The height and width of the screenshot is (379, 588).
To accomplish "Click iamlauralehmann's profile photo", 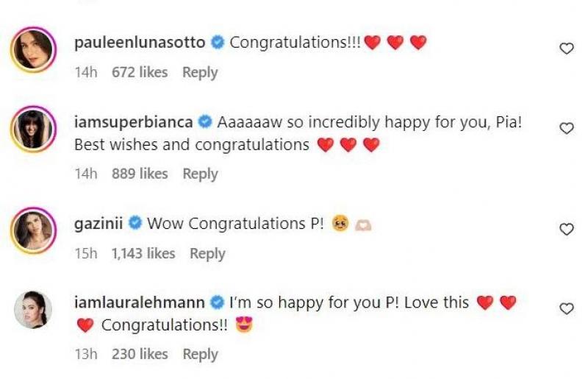I will (32, 310).
